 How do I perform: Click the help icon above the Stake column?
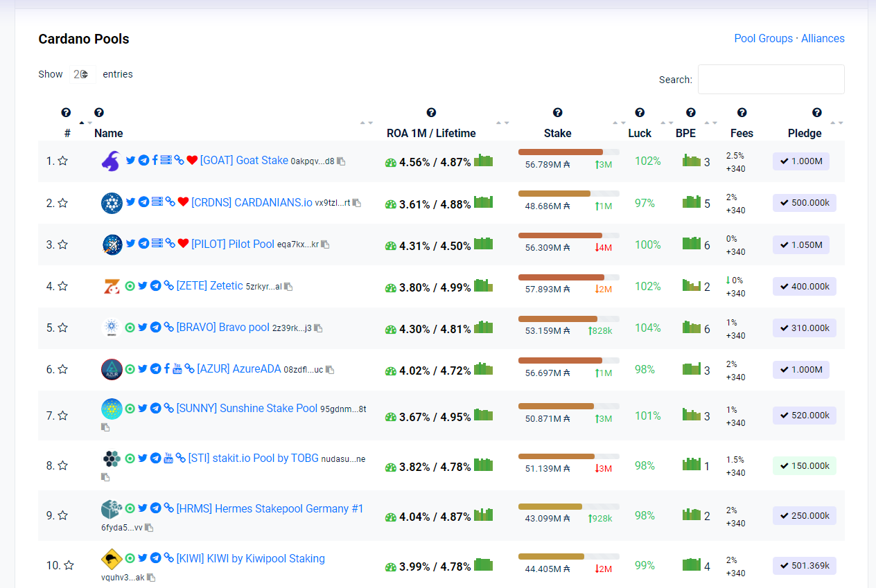pos(557,112)
